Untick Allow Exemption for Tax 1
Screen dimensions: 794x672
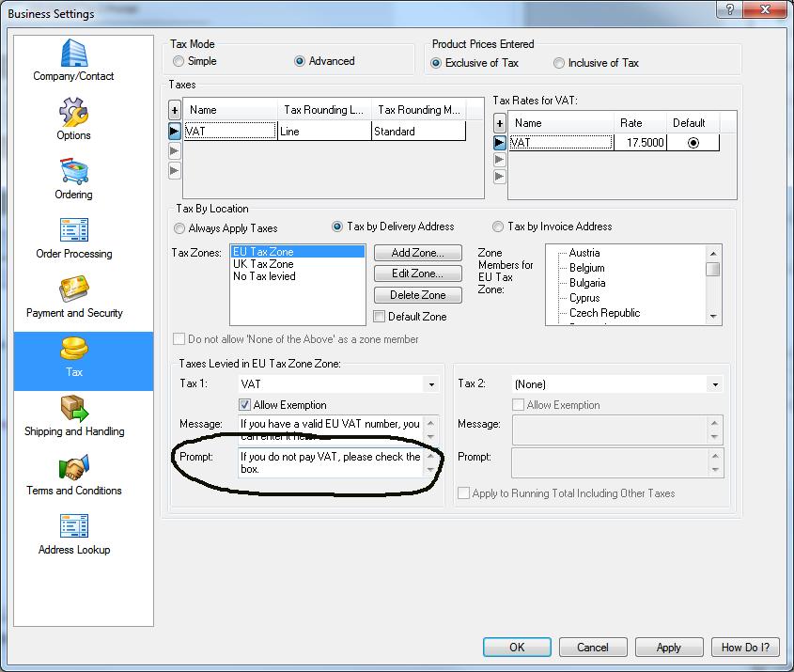click(x=245, y=405)
